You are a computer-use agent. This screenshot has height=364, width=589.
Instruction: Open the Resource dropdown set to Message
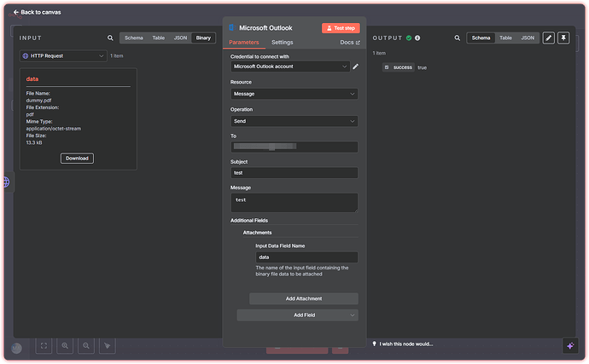[x=294, y=94]
